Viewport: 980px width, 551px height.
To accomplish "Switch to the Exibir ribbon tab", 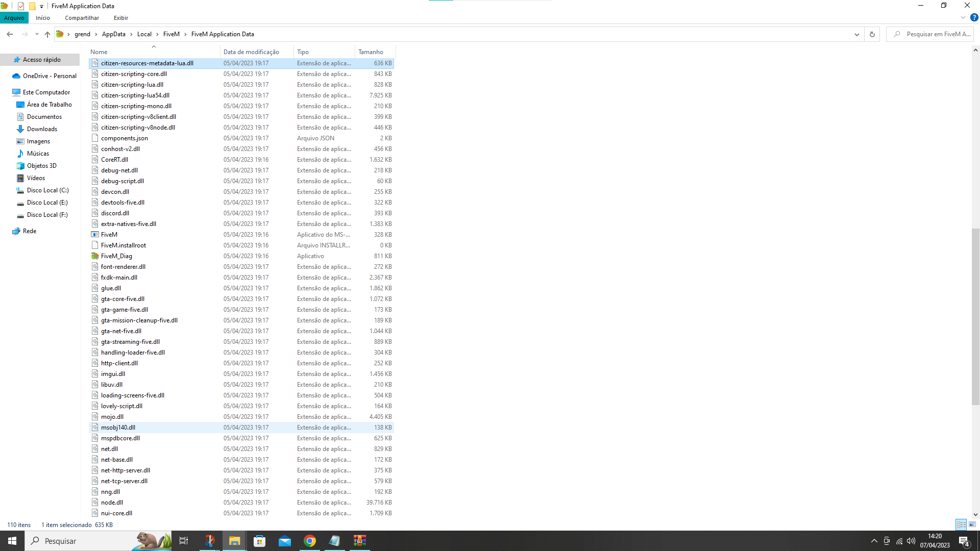I will (x=121, y=18).
